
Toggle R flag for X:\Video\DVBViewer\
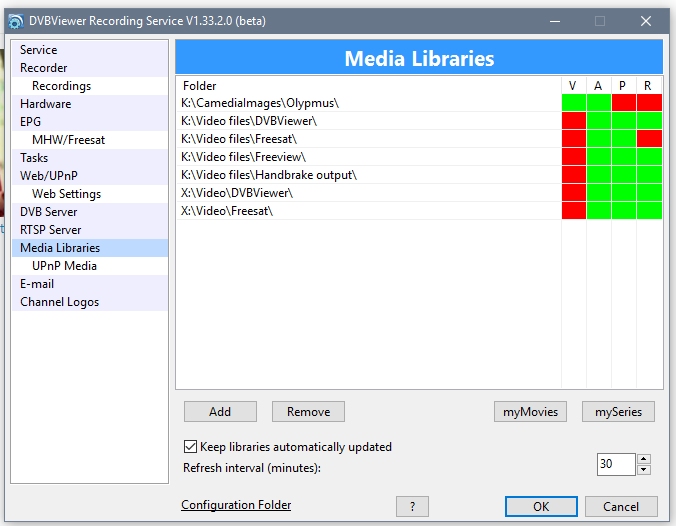(x=649, y=193)
